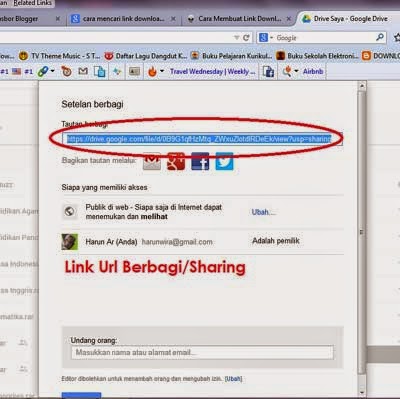Screen dimensions: 400x399
Task: Click the 'Adalah pemilik' owner label
Action: (276, 241)
